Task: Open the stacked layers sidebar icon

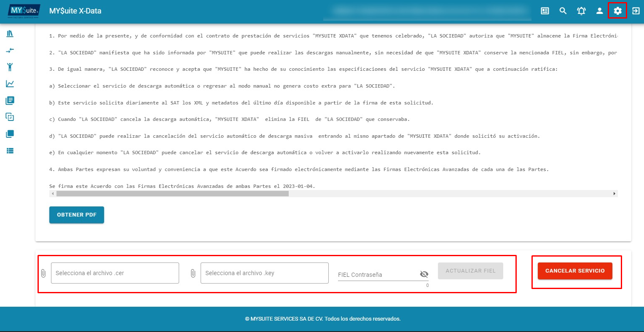Action: tap(10, 134)
